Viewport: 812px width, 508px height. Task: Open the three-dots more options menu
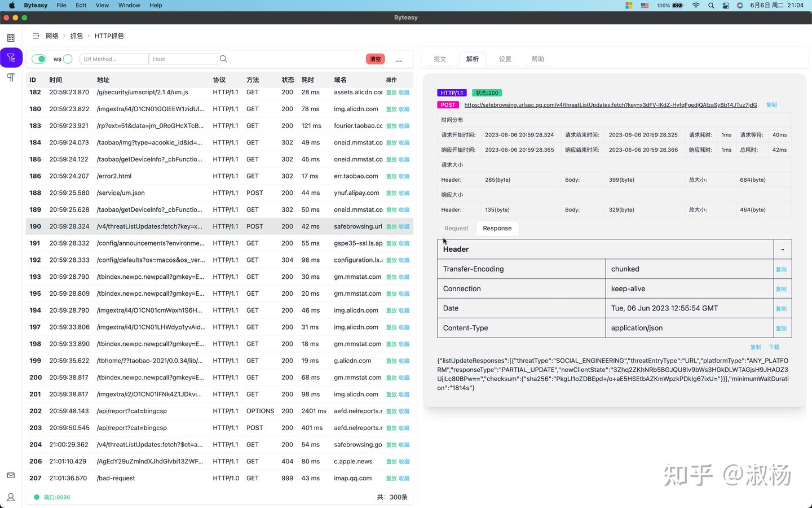click(x=399, y=59)
